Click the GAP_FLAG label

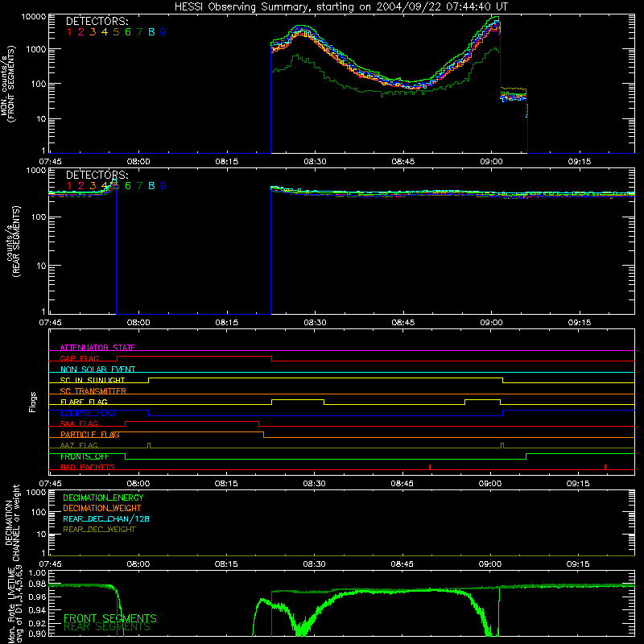(79, 358)
